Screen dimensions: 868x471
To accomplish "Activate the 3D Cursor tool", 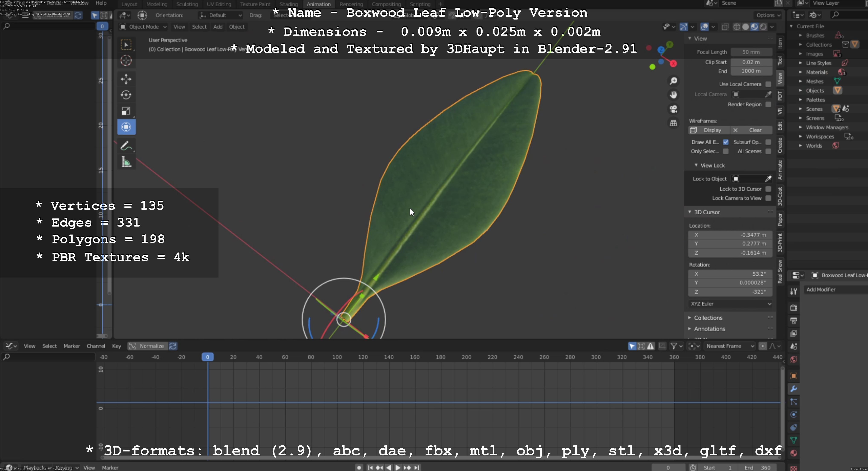I will click(x=126, y=61).
